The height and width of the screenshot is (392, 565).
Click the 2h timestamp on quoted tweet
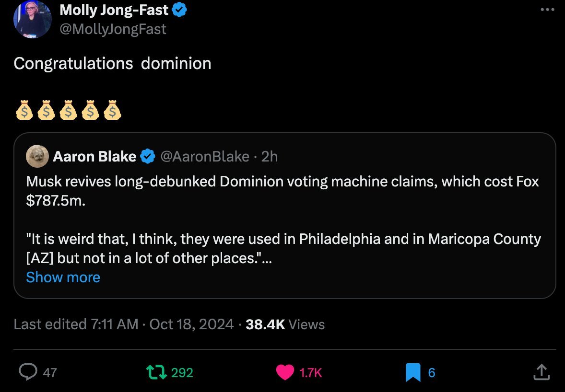tap(269, 156)
